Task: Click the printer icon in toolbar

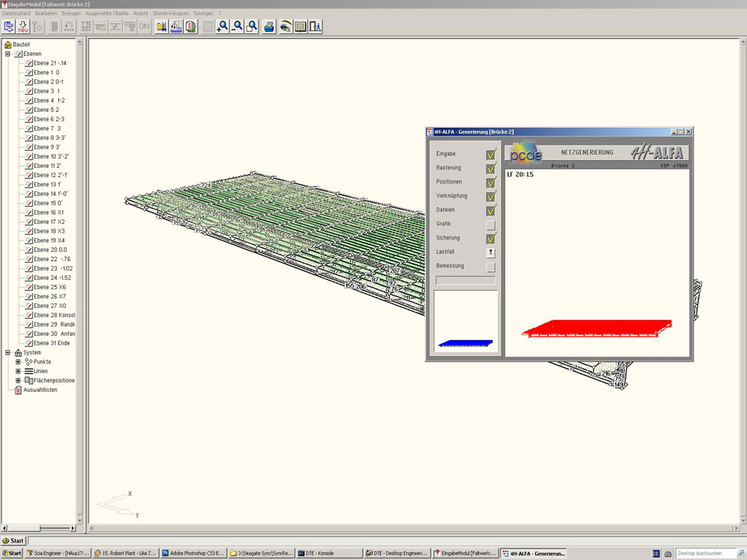Action: [x=269, y=26]
